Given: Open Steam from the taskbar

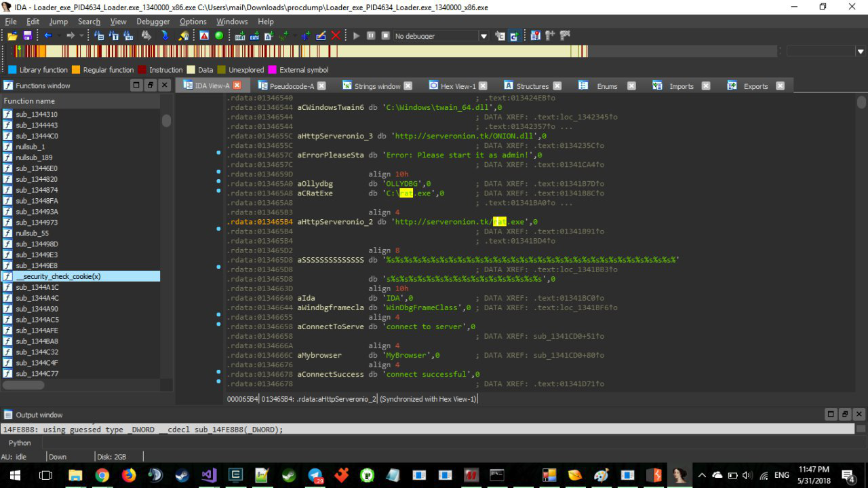Looking at the screenshot, I should [182, 475].
